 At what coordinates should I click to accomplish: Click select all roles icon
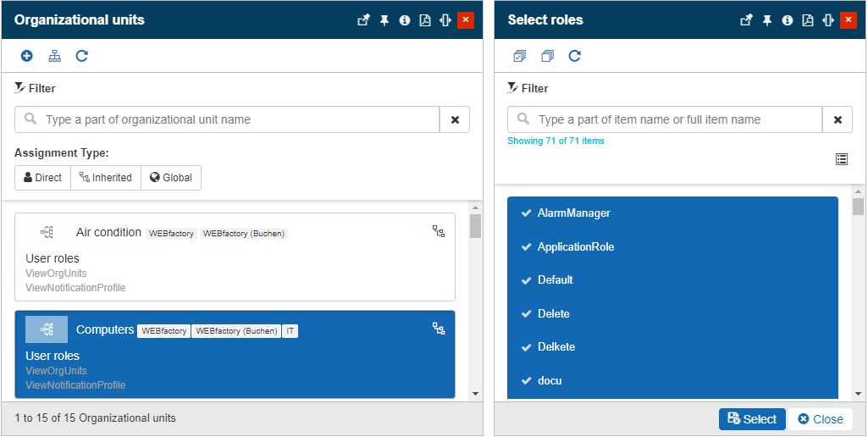(520, 56)
